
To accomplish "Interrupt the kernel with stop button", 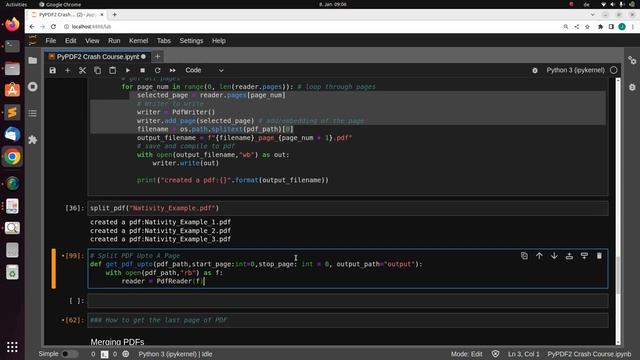I will pos(142,70).
